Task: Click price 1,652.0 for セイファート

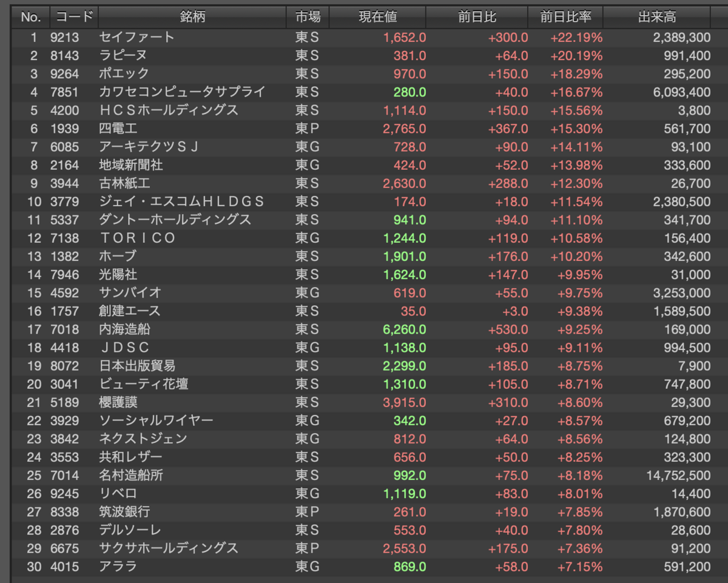Action: pos(405,38)
